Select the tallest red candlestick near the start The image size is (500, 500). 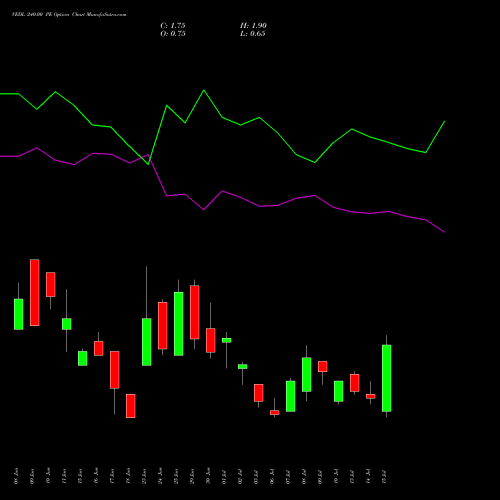click(35, 292)
